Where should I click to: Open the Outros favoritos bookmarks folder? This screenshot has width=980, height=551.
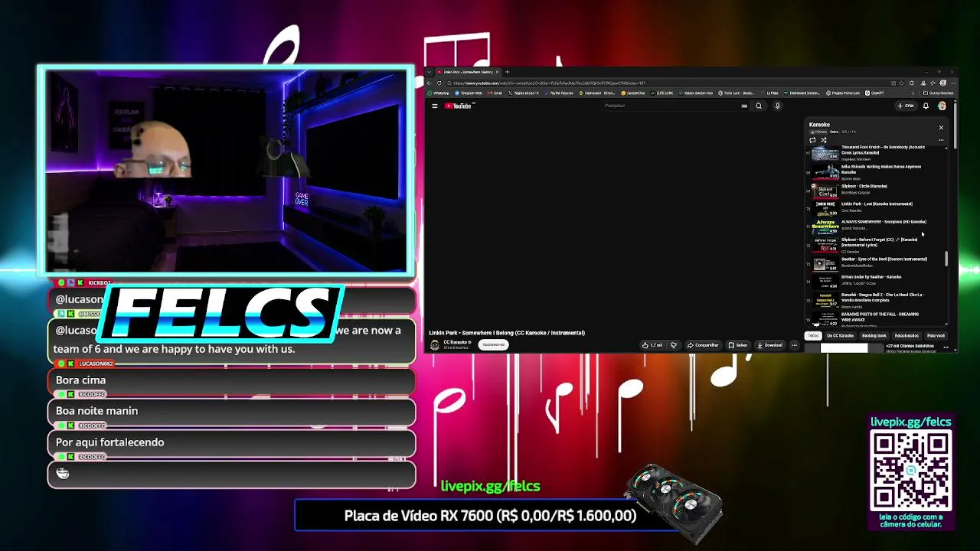939,93
